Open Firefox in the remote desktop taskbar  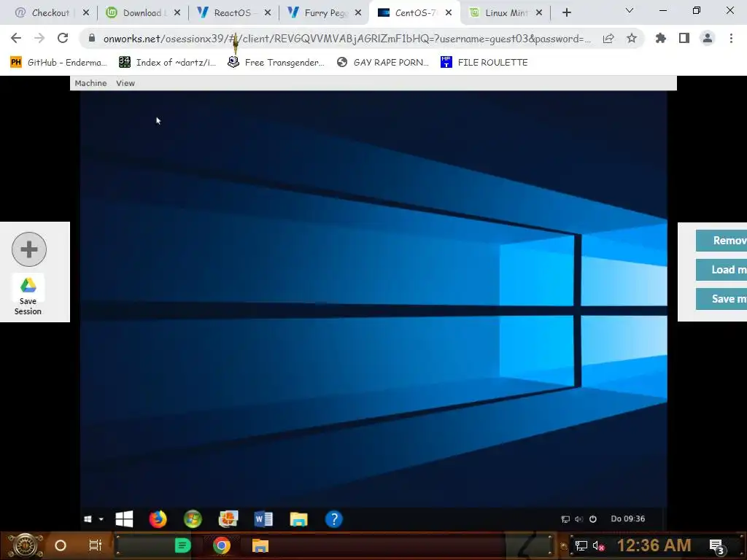158,519
